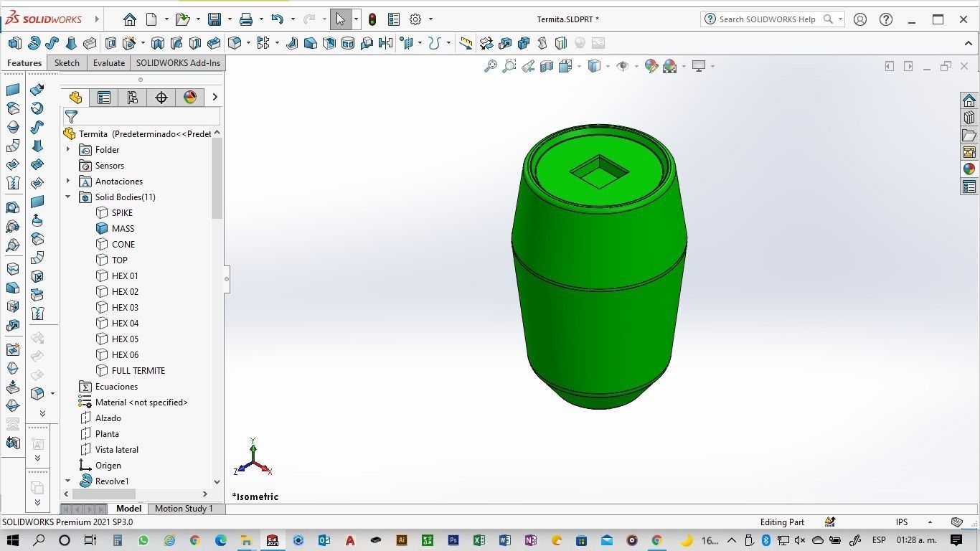Open the SOLIDWORKS Add-Ins tab

click(x=178, y=63)
